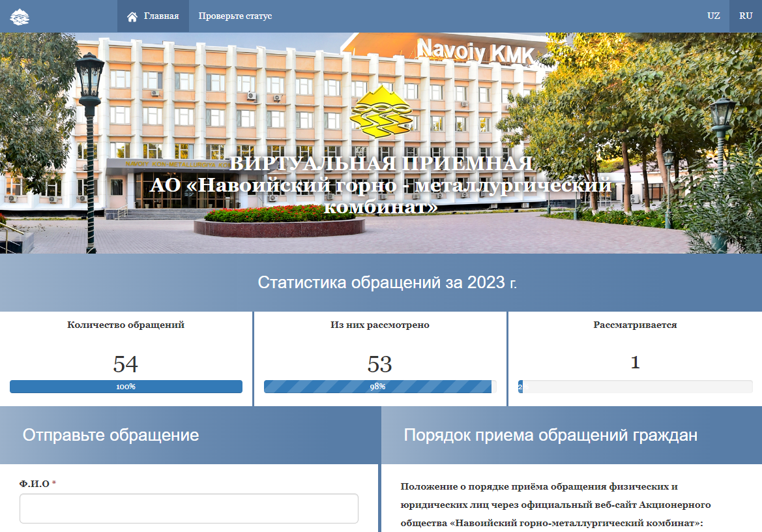
Task: Click the 100% progress bar
Action: 126,387
